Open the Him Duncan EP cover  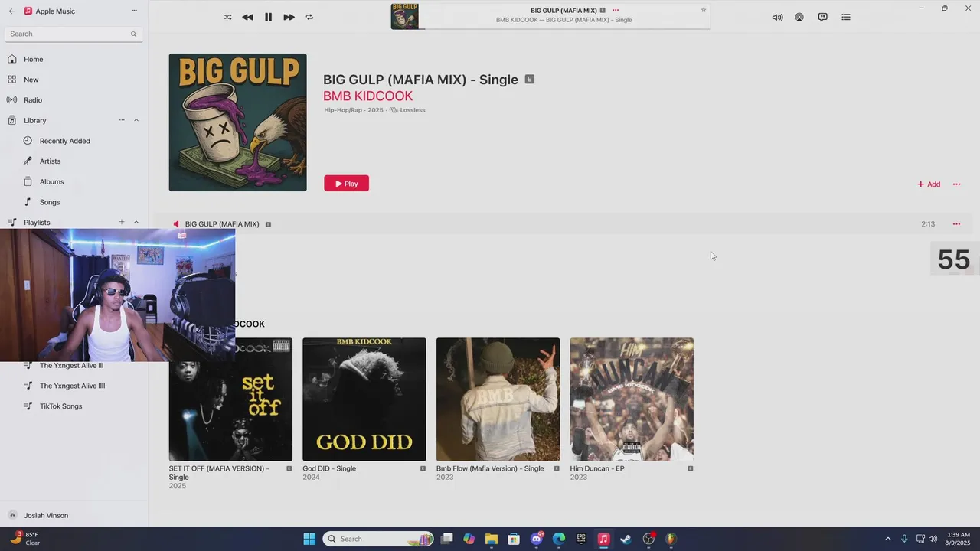click(x=632, y=399)
